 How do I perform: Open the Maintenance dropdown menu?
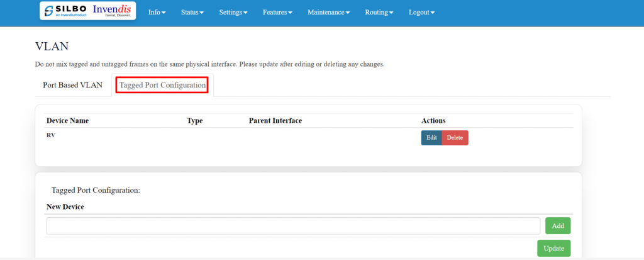point(328,13)
